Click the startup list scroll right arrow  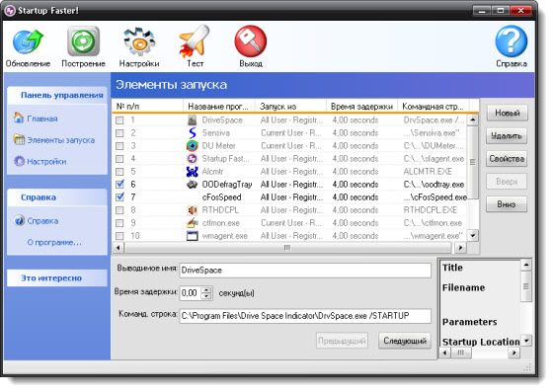point(460,248)
